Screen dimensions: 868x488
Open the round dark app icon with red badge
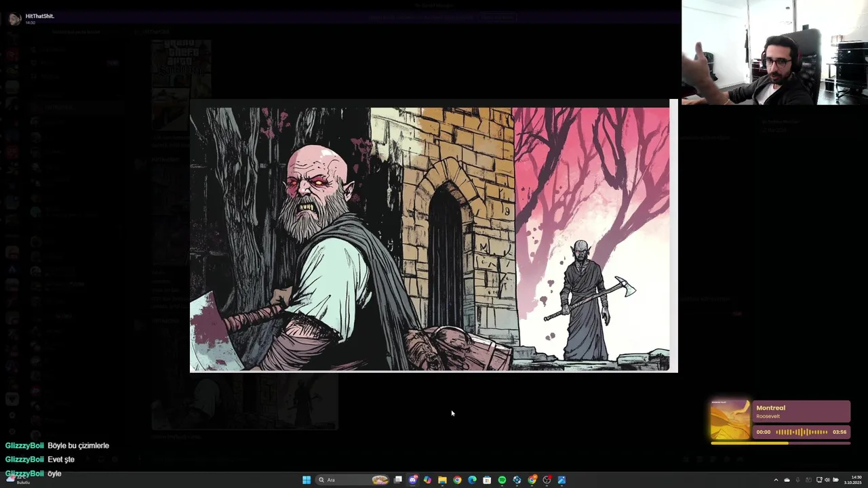tap(547, 480)
